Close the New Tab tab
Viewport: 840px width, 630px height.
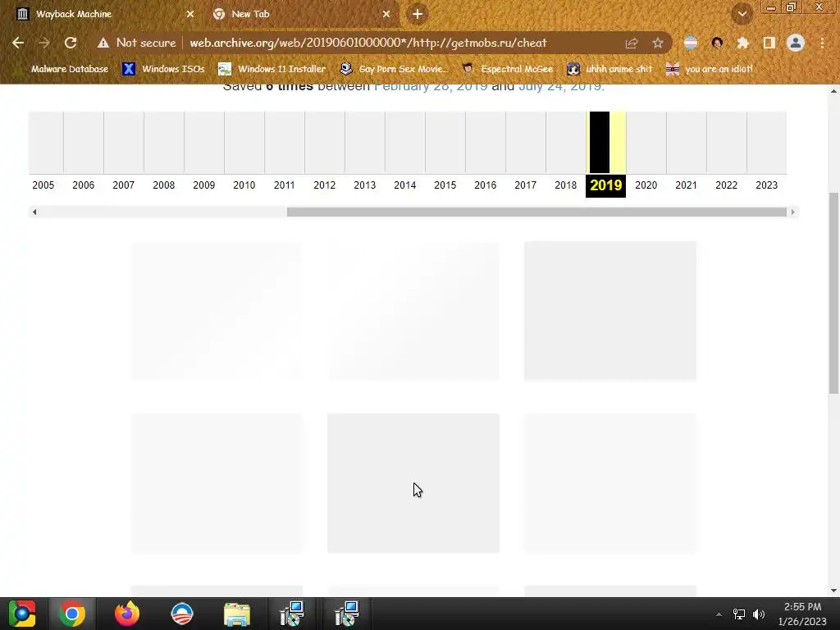pos(386,14)
